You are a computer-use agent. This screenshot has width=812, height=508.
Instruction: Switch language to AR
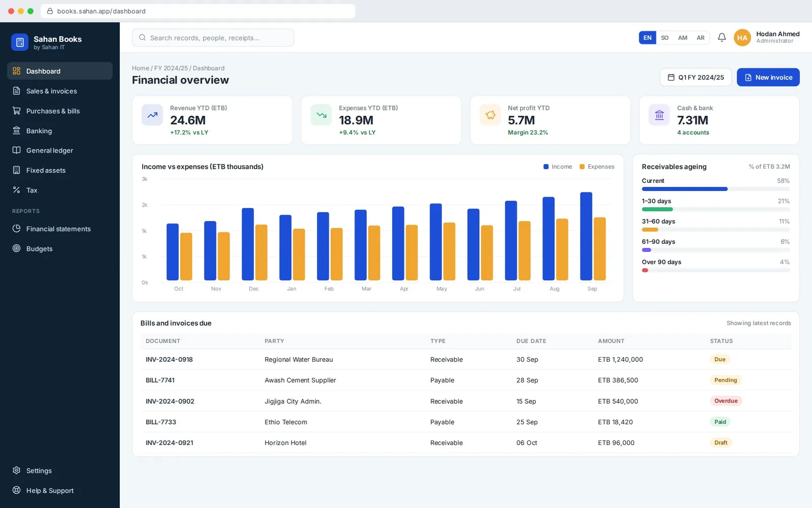coord(700,38)
